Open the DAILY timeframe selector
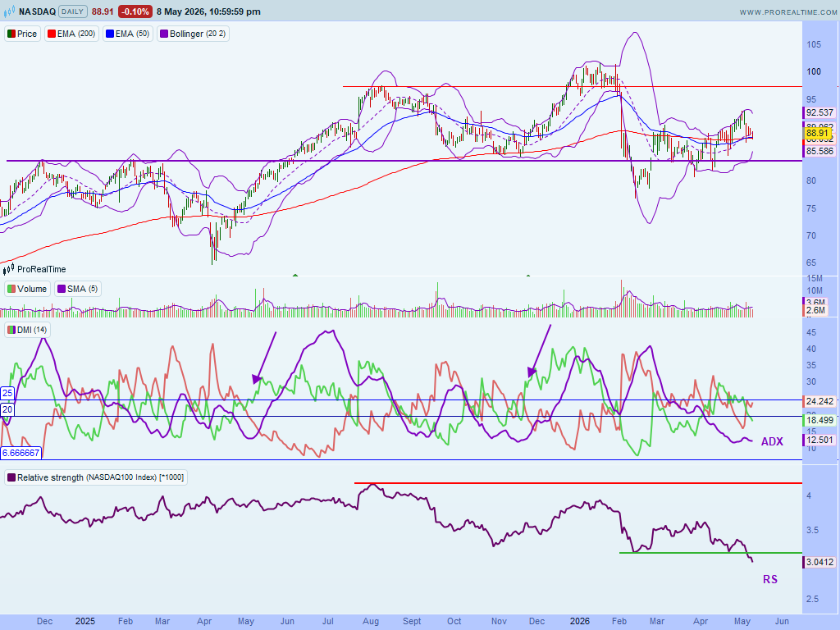The image size is (840, 630). click(x=72, y=11)
